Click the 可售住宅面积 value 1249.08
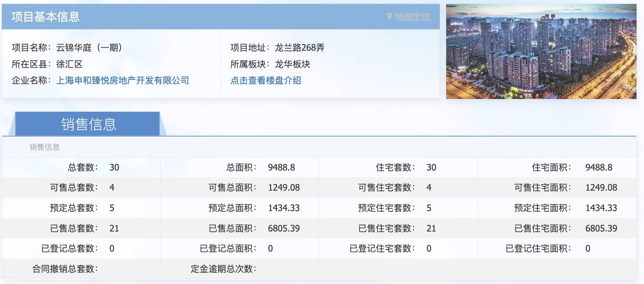Viewport: 644px width, 284px height. coord(601,187)
